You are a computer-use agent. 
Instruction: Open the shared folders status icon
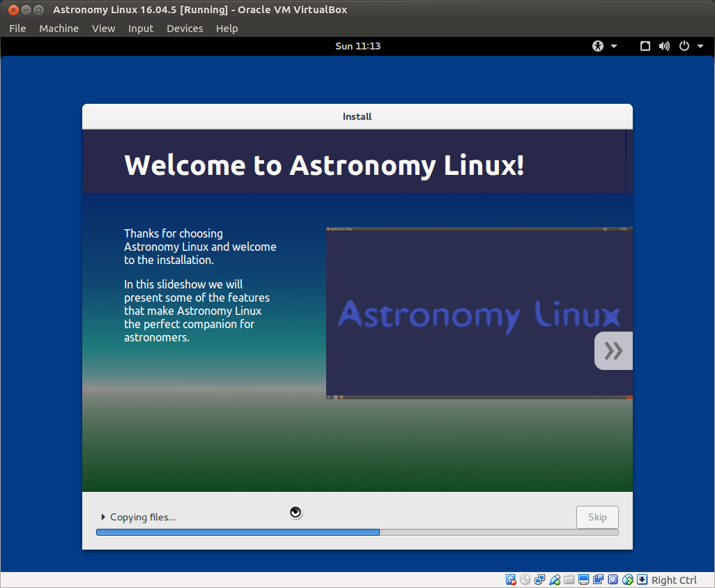tap(569, 579)
